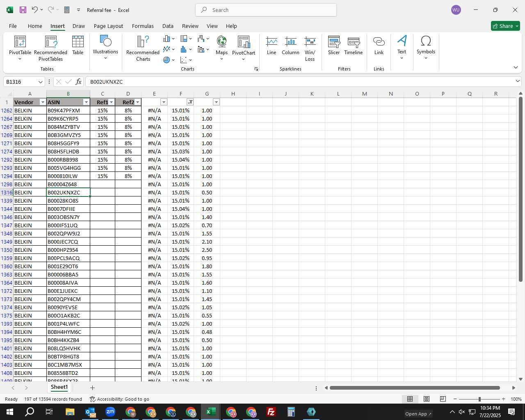
Task: Open the PivotTable tool
Action: [x=20, y=48]
